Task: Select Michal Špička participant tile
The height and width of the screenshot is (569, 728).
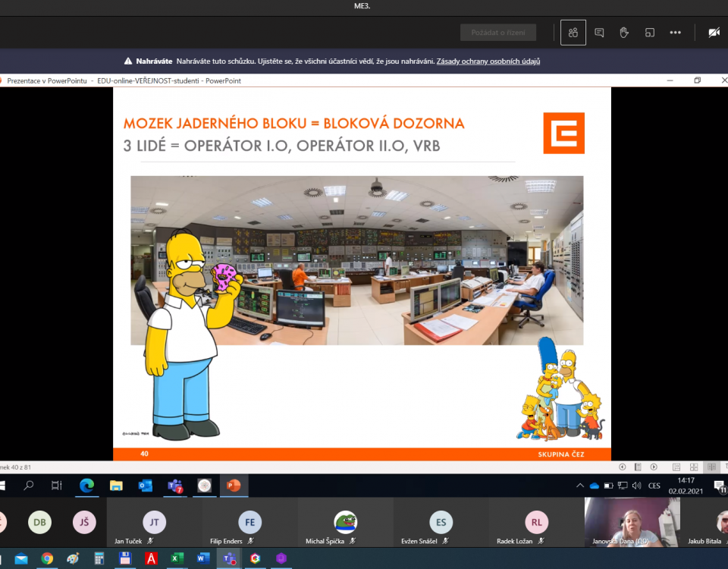Action: coord(346,522)
